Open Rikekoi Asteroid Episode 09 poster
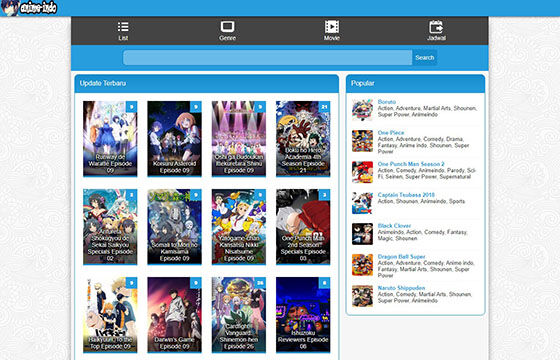 point(174,139)
